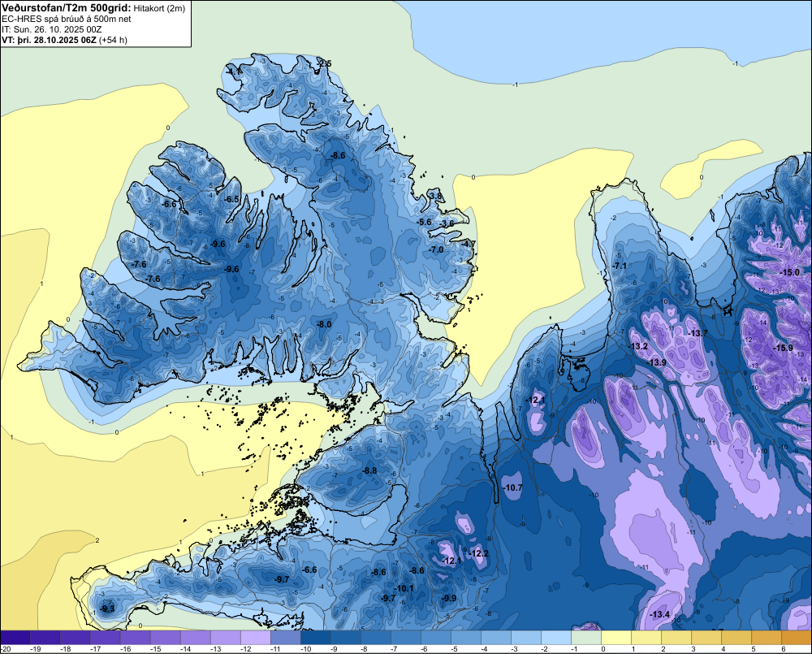
Task: Click the -12.2 temperature value
Action: pos(478,553)
